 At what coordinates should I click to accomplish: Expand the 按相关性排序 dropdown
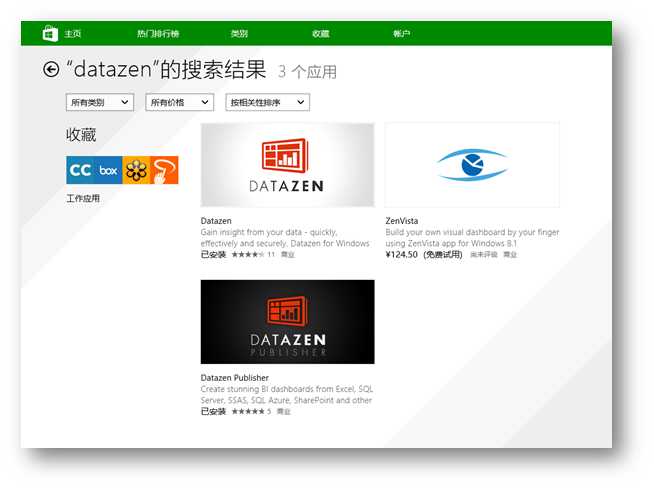point(267,102)
